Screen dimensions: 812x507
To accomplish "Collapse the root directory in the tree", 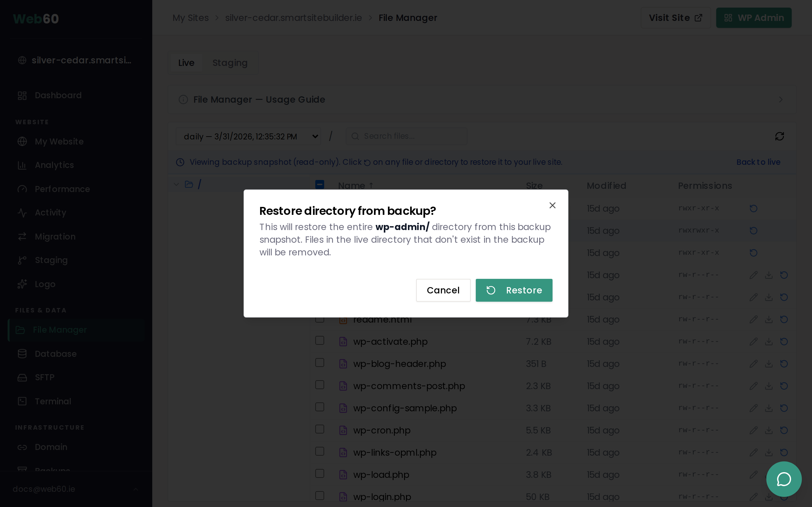I will [176, 184].
